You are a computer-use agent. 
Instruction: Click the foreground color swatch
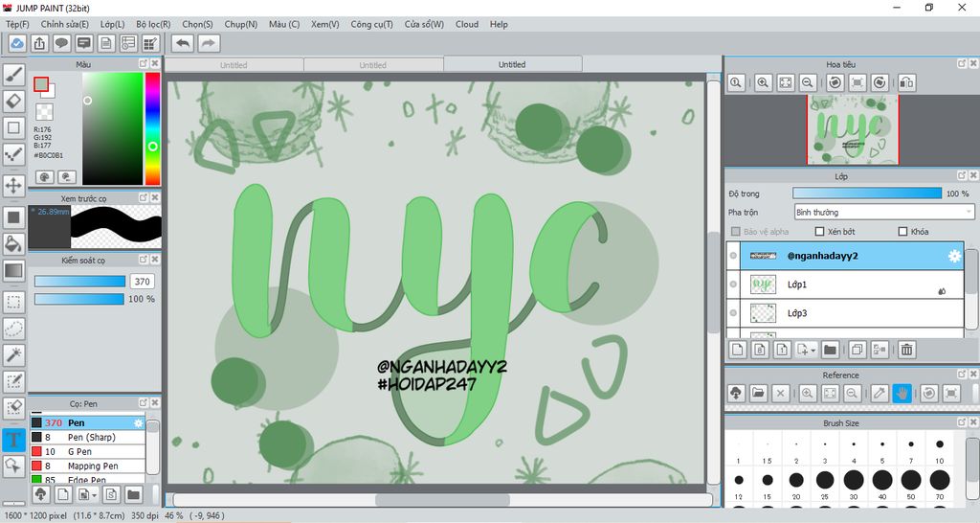41,84
